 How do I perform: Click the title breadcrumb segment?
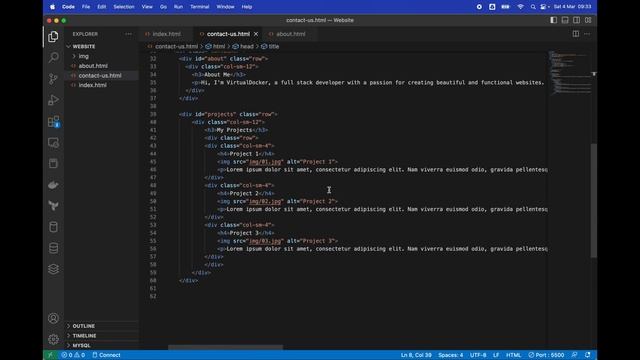(270, 47)
